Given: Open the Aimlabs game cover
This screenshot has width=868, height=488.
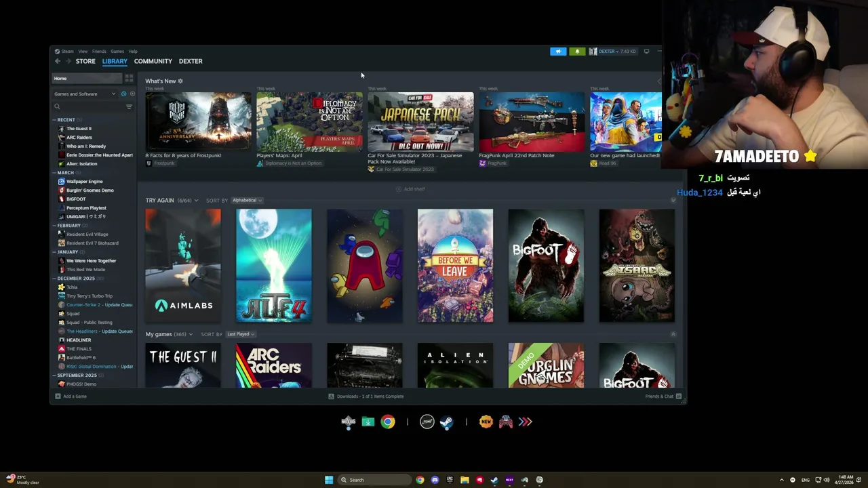Looking at the screenshot, I should point(183,265).
